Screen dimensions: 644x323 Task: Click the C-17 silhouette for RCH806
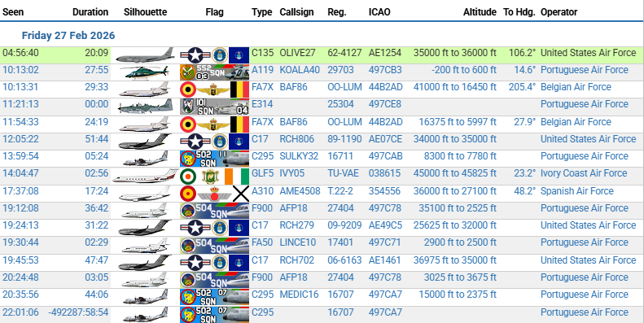coord(145,142)
